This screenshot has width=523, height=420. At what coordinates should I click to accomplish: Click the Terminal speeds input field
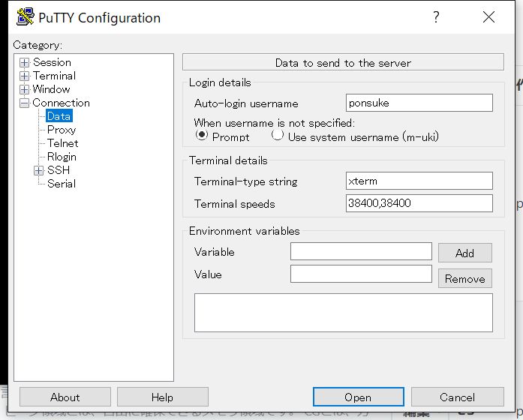(419, 203)
